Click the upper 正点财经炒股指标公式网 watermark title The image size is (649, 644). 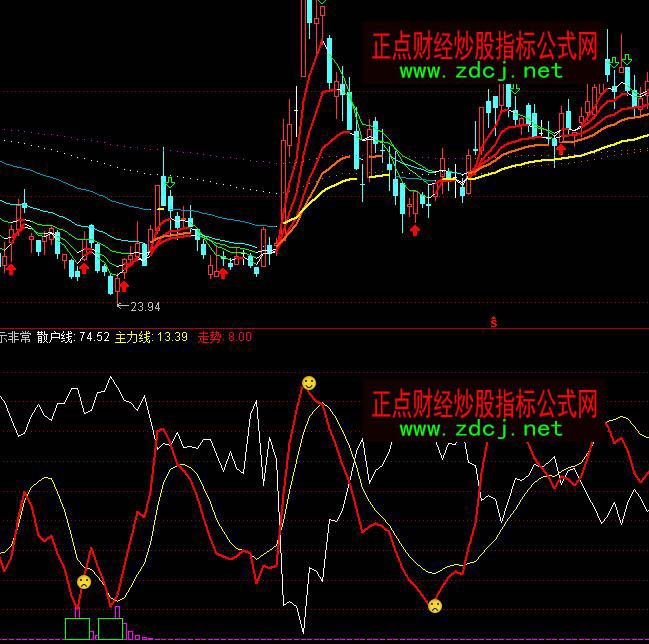click(x=484, y=46)
